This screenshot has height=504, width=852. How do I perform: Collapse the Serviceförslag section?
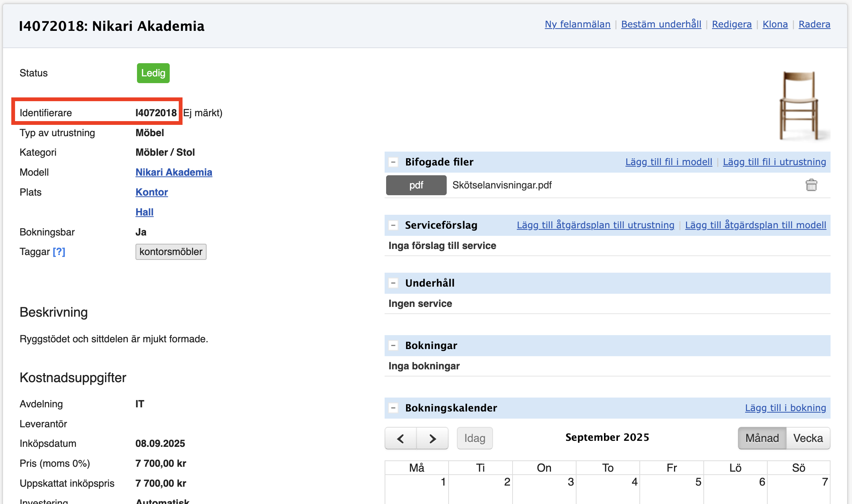point(393,225)
